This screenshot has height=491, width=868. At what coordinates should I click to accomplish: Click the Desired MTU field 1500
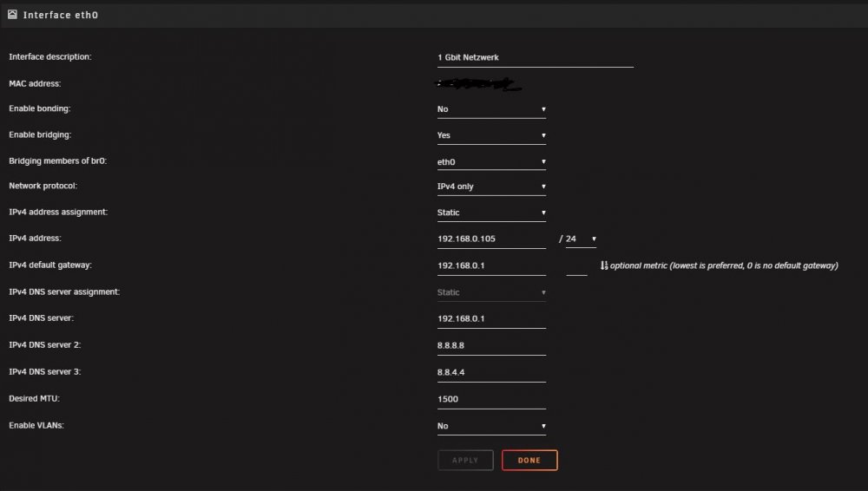[491, 399]
